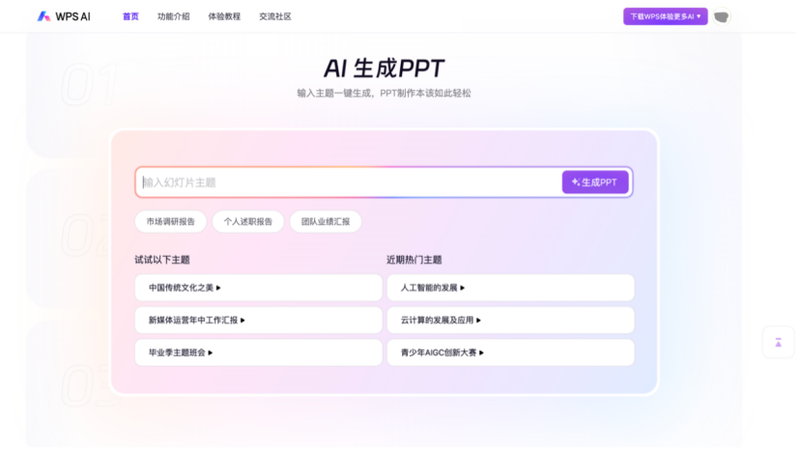The width and height of the screenshot is (800, 450).
Task: Open 体验教程 navigation item
Action: click(x=224, y=16)
